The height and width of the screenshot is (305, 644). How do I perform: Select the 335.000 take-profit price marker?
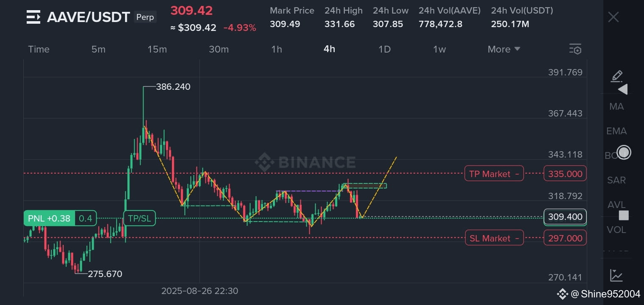(565, 174)
